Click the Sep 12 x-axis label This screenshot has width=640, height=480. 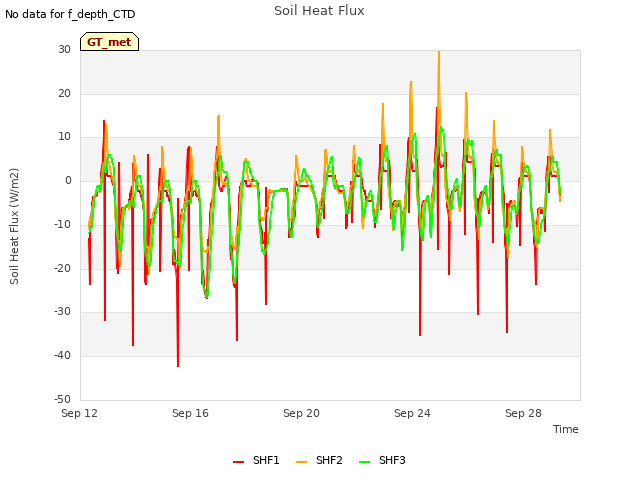coord(79,413)
